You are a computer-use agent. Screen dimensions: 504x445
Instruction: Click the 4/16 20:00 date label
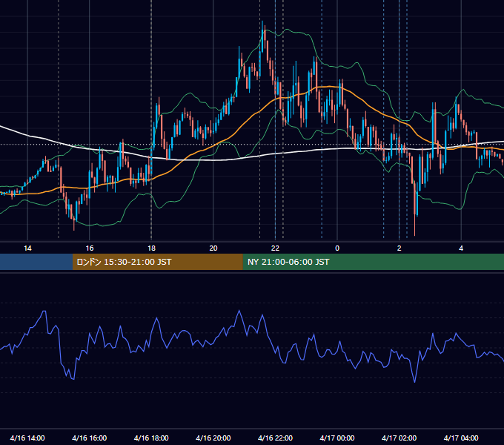click(213, 438)
